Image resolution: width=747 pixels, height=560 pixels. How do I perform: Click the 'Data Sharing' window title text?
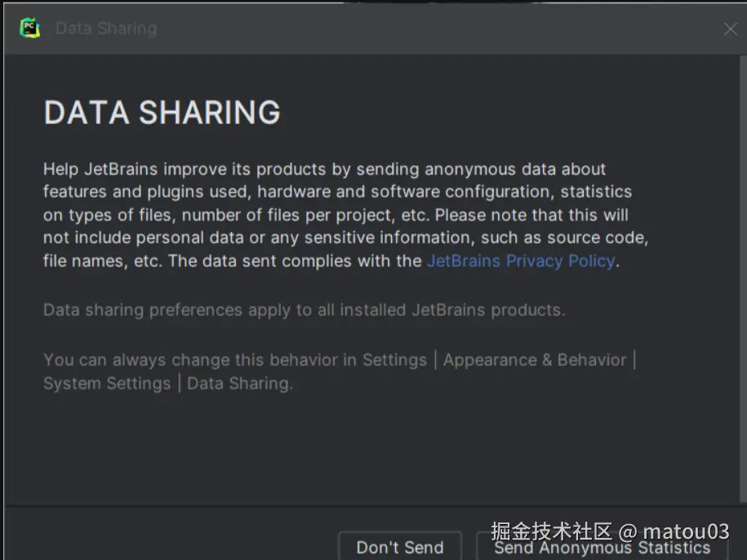106,29
